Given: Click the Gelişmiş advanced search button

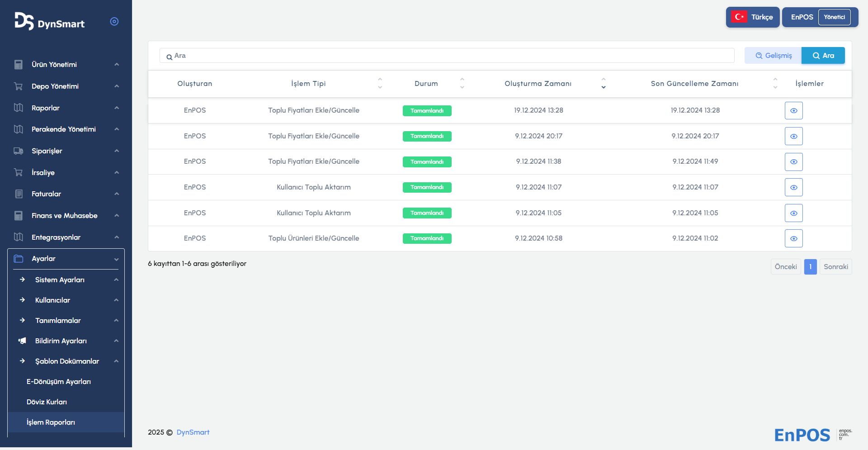Looking at the screenshot, I should coord(773,56).
